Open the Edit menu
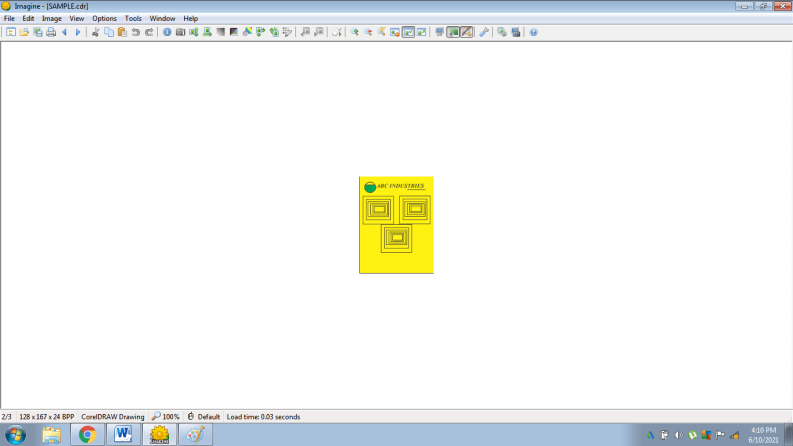The width and height of the screenshot is (793, 446). coord(28,19)
